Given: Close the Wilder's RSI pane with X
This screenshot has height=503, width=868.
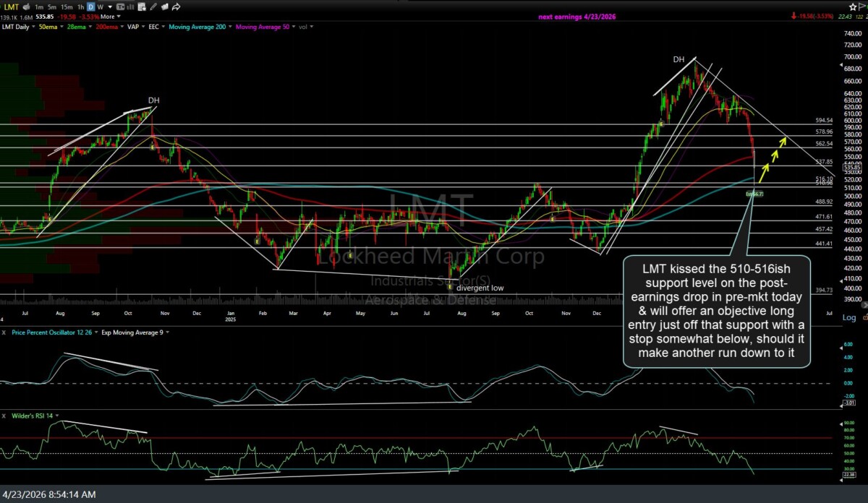Looking at the screenshot, I should pyautogui.click(x=4, y=416).
